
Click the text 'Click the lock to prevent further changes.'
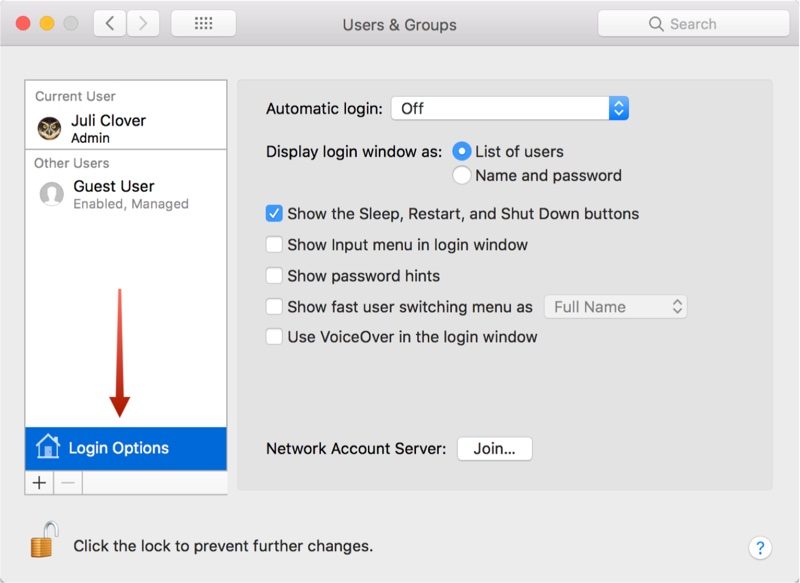[x=223, y=546]
